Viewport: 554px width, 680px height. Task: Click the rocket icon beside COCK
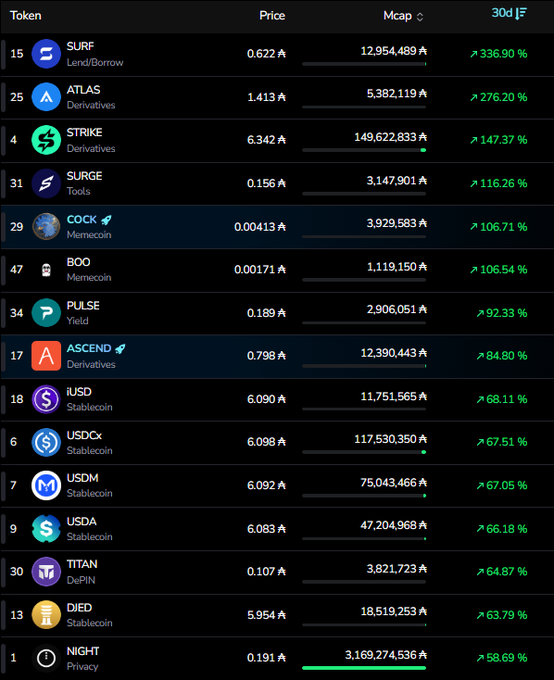[x=106, y=220]
